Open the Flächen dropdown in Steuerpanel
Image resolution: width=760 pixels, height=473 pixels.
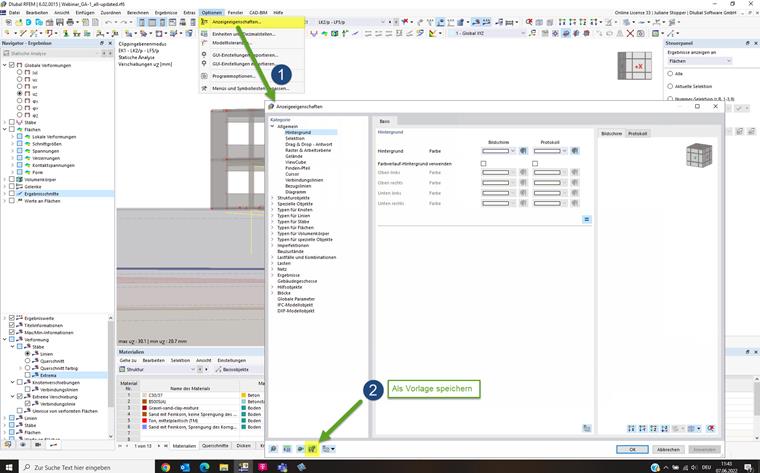[699, 61]
